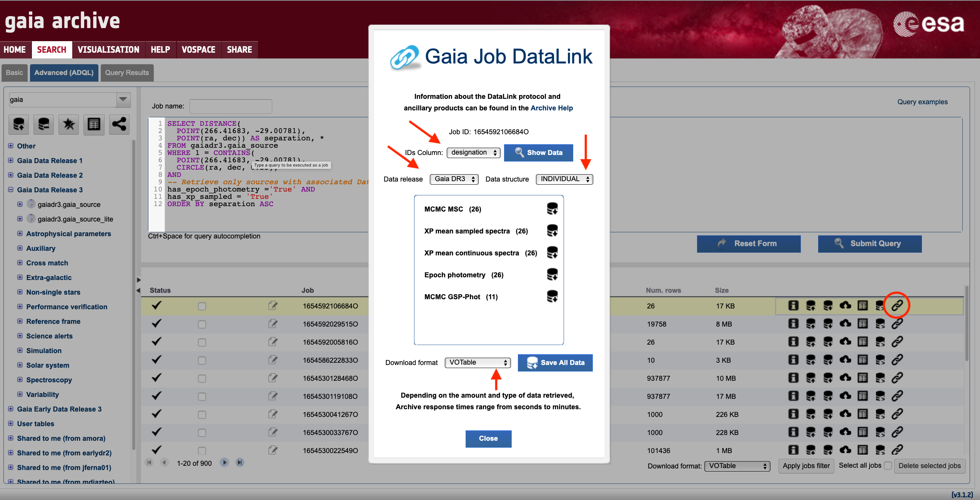980x500 pixels.
Task: Click the Submit Query button
Action: (x=870, y=244)
